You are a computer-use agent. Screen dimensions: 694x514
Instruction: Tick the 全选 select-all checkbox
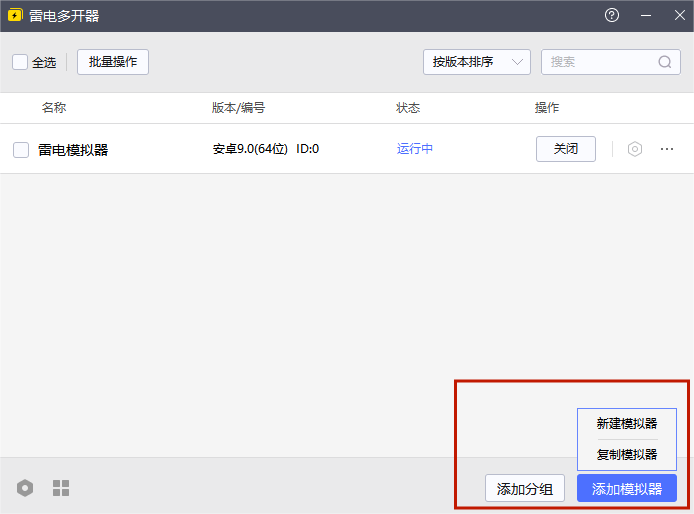20,62
